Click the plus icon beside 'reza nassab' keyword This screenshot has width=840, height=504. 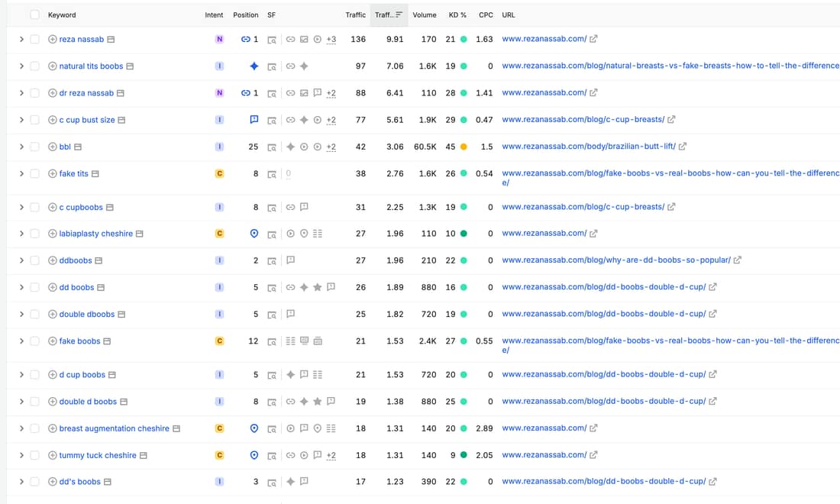(53, 39)
